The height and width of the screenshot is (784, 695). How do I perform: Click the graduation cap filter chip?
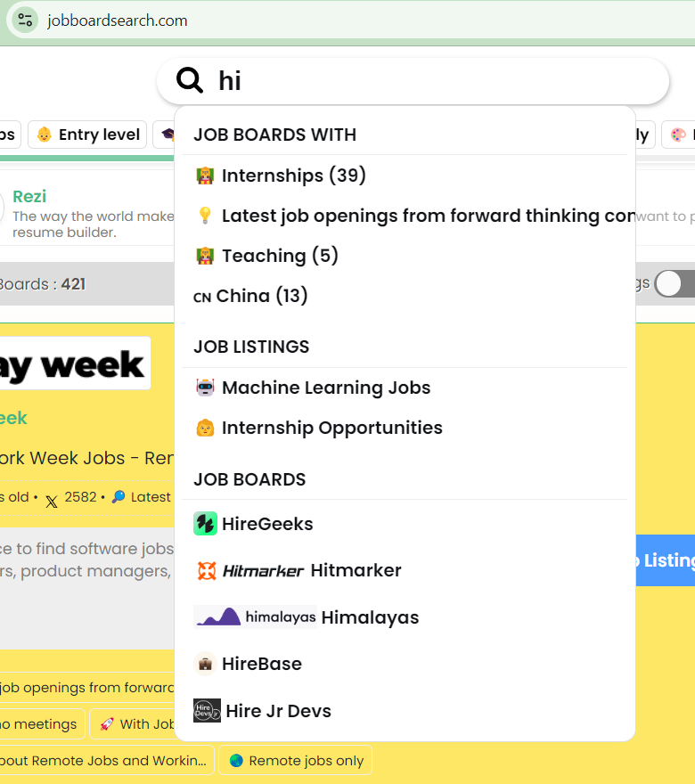coord(163,135)
